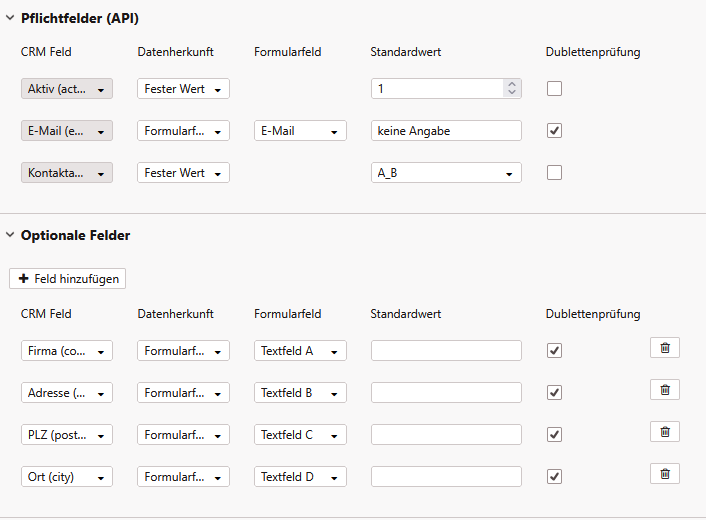Open the Fester Wert dropdown in Aktiv row

[x=183, y=89]
